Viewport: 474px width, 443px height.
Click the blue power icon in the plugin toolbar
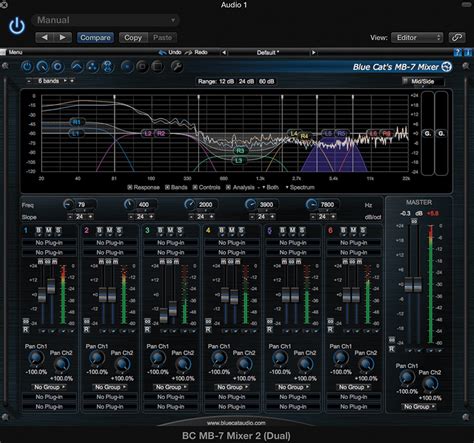(x=27, y=67)
